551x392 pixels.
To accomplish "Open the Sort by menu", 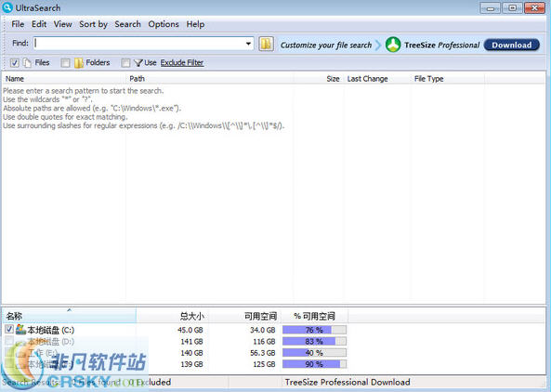I will (94, 24).
